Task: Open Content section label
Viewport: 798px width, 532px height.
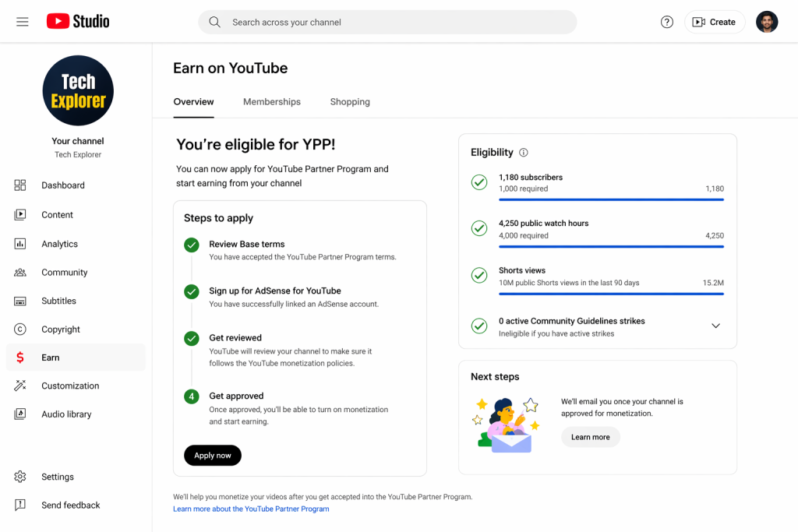Action: coord(57,215)
